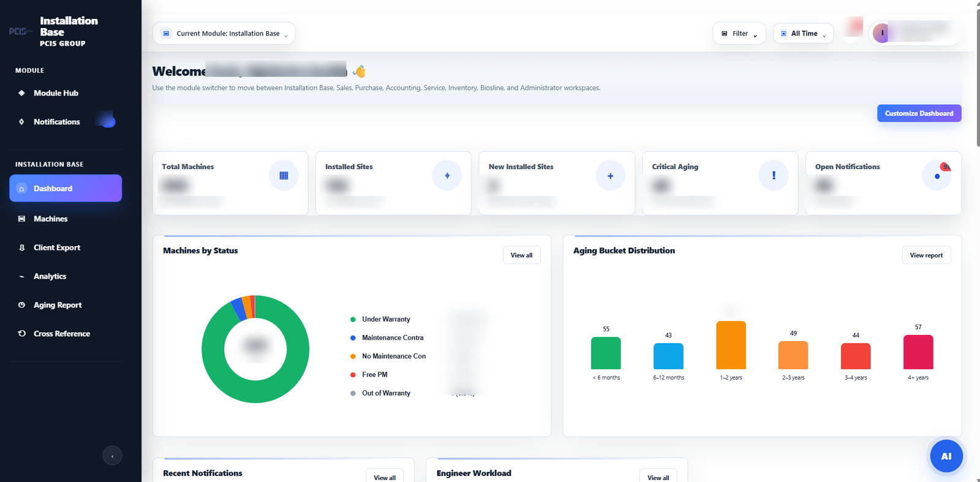Click the Installed Sites card title
This screenshot has width=980, height=482.
coord(349,167)
